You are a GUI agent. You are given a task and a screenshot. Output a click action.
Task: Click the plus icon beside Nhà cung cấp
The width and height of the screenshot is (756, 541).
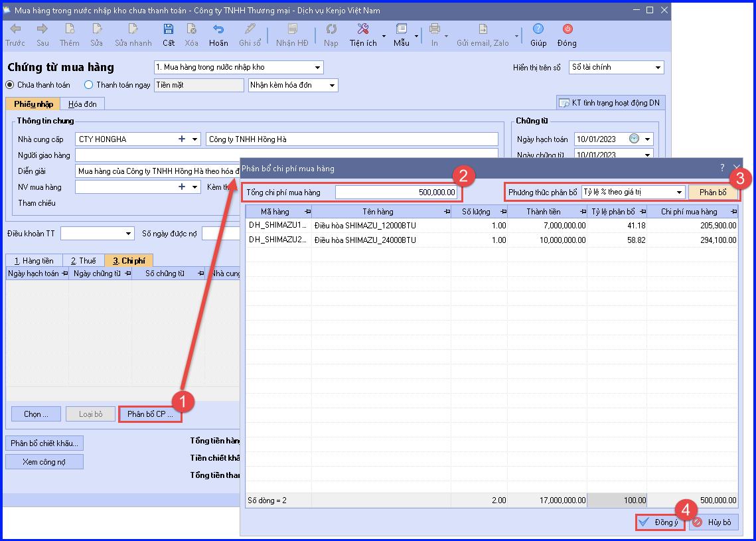coord(182,139)
